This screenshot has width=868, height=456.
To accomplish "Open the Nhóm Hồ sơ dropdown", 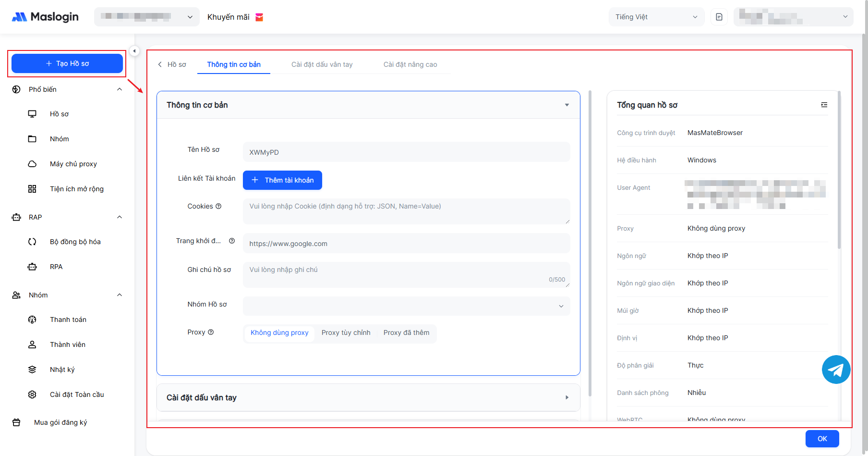I will 406,306.
